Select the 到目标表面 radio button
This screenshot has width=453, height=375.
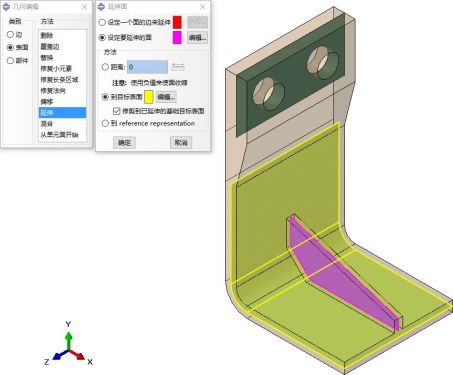coord(105,97)
